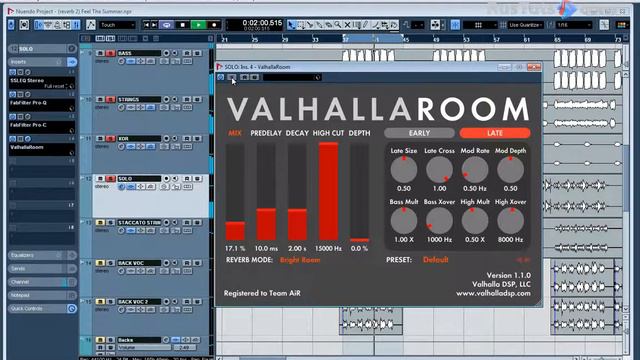Expand the Equalizers inspector section
Screen dimensions: 640x360
point(42,255)
